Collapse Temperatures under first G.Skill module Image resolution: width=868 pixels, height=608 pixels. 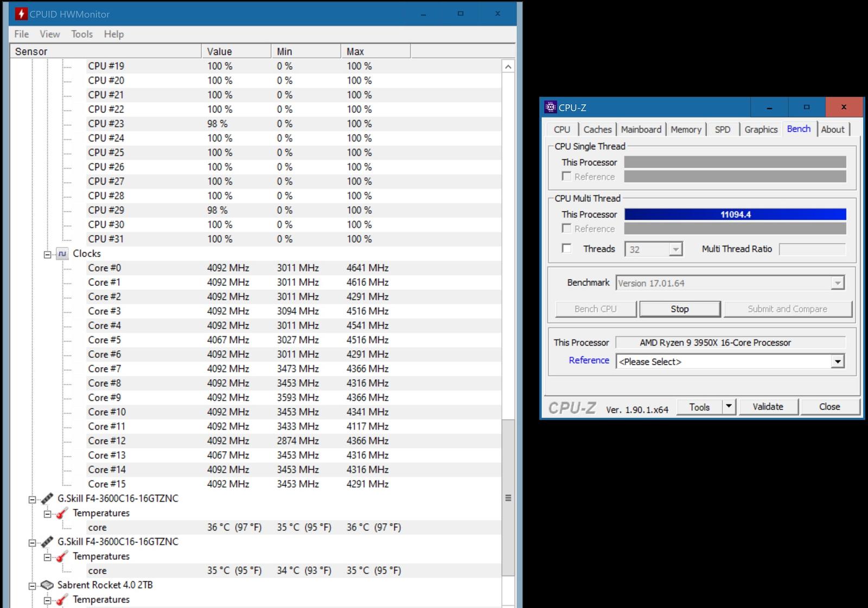pyautogui.click(x=47, y=514)
